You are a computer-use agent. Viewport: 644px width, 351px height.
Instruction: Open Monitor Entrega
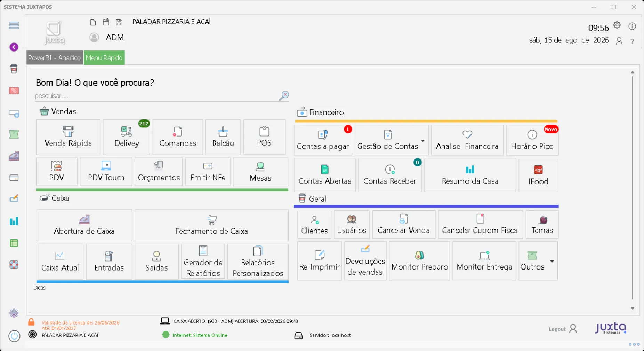pos(484,261)
